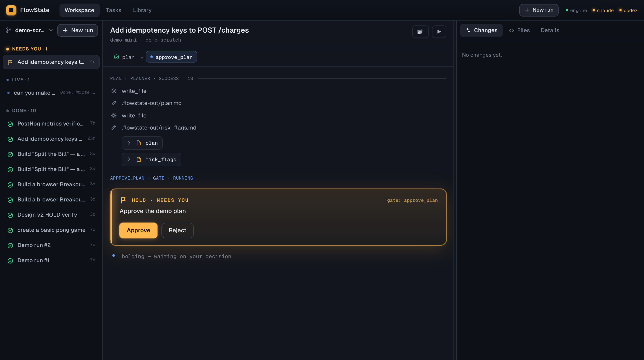
Task: Click the claude status indicator
Action: coord(603,10)
